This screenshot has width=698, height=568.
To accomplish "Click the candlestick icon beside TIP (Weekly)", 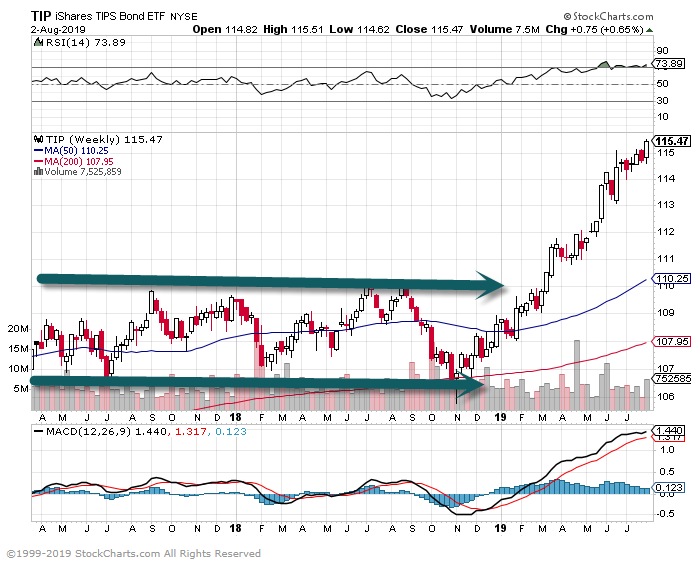I will point(38,139).
